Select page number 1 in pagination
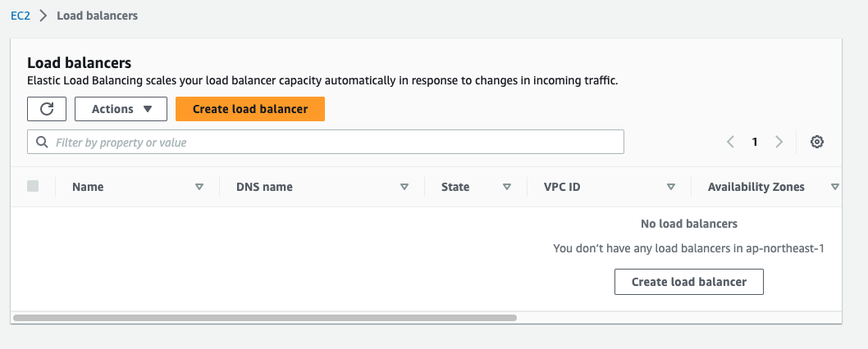 [x=755, y=143]
